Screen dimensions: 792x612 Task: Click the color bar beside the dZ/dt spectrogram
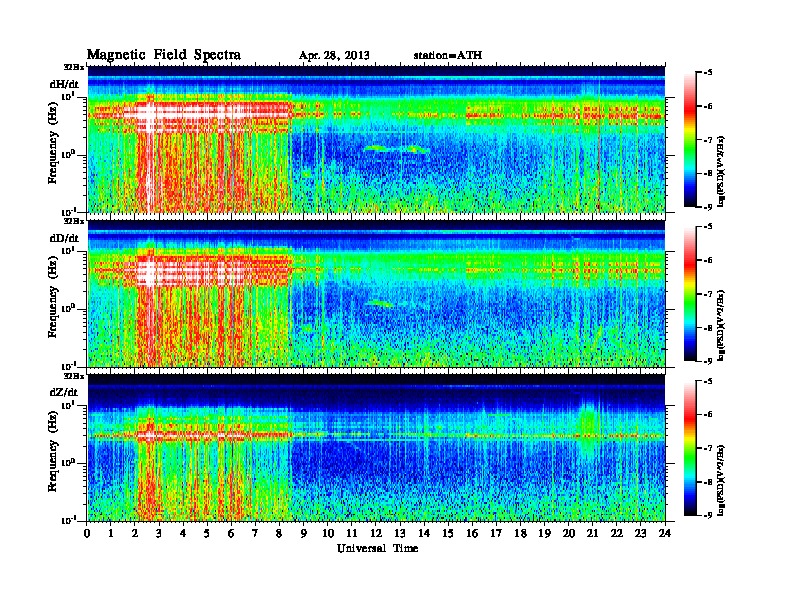pyautogui.click(x=690, y=448)
